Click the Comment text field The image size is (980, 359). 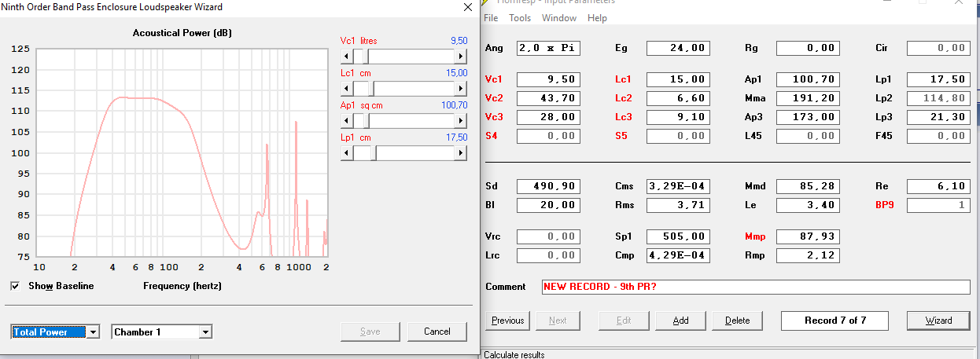[756, 287]
